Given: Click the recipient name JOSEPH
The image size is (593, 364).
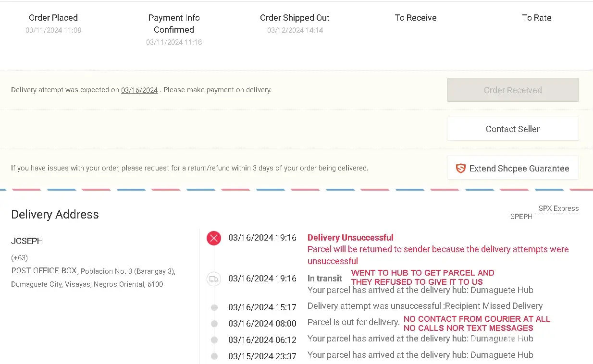Looking at the screenshot, I should (x=27, y=241).
